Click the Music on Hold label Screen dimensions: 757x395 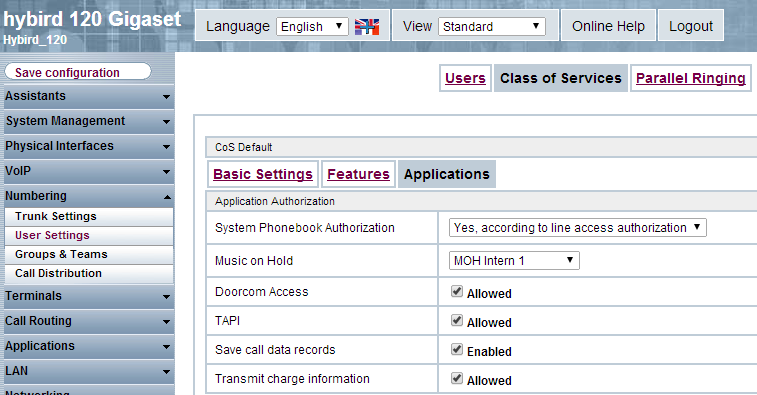tap(254, 261)
